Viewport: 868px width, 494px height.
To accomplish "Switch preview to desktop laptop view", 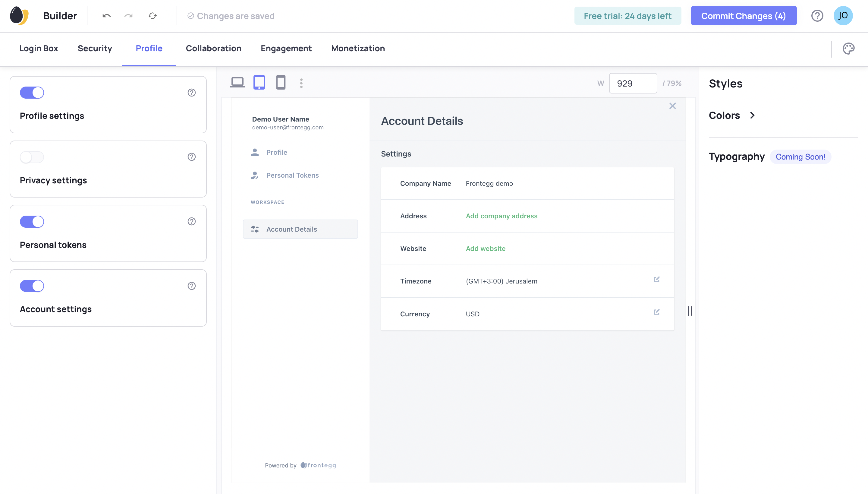I will [237, 83].
